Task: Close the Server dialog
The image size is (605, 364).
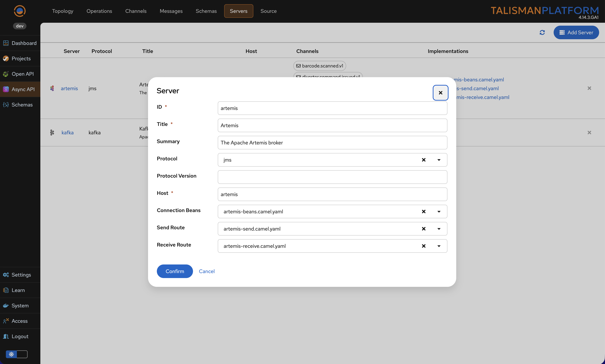Action: click(440, 93)
